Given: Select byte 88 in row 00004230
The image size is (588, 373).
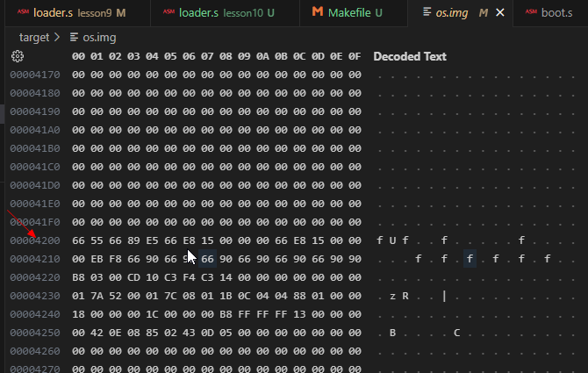Looking at the screenshot, I should click(x=299, y=296).
